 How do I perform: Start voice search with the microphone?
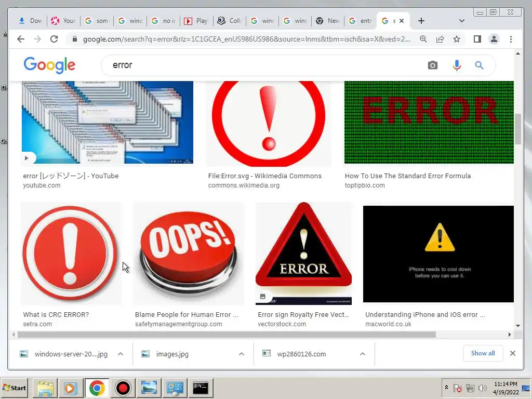[457, 65]
